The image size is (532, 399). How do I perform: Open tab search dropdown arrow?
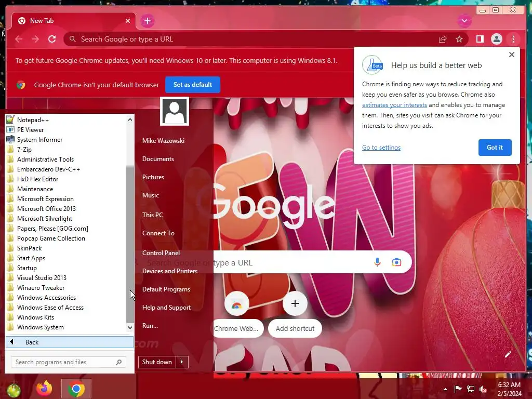[464, 21]
